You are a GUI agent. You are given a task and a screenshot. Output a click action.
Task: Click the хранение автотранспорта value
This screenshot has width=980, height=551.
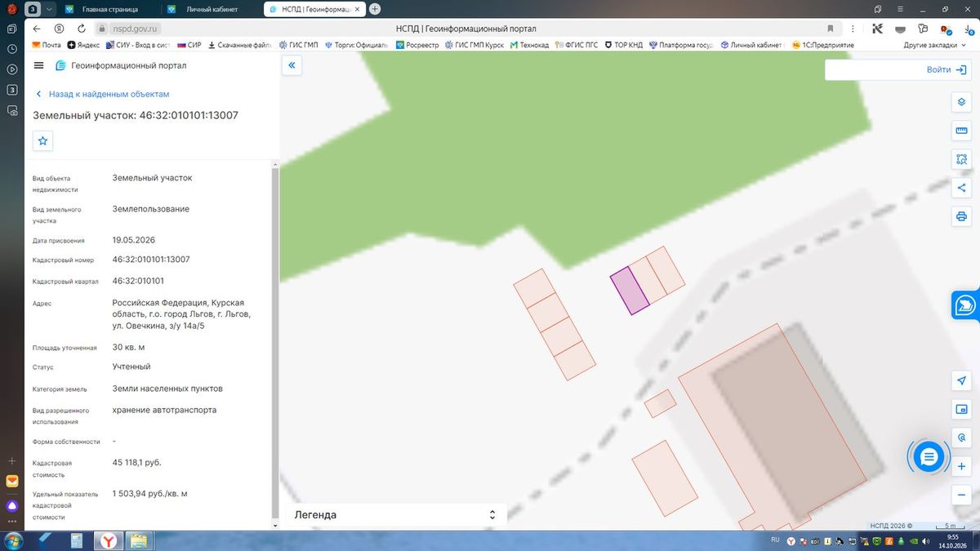165,410
